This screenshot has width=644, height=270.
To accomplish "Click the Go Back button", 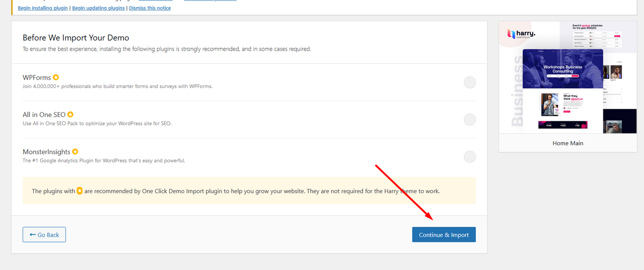I will (44, 235).
